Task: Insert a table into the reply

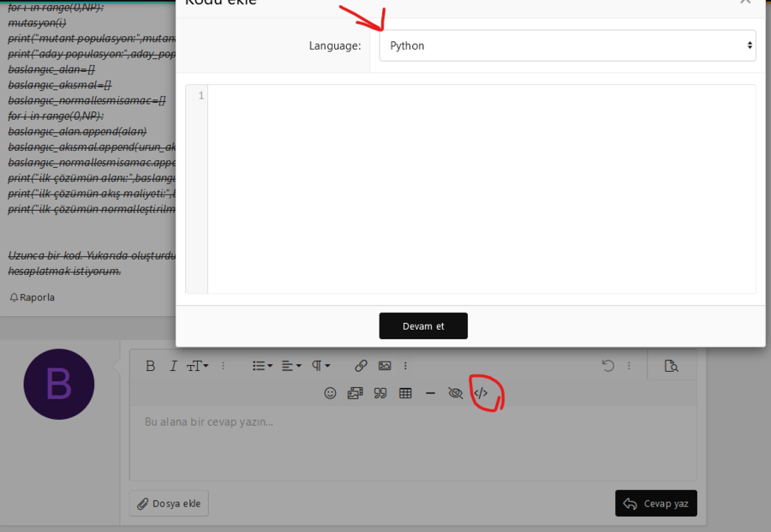Action: point(405,393)
